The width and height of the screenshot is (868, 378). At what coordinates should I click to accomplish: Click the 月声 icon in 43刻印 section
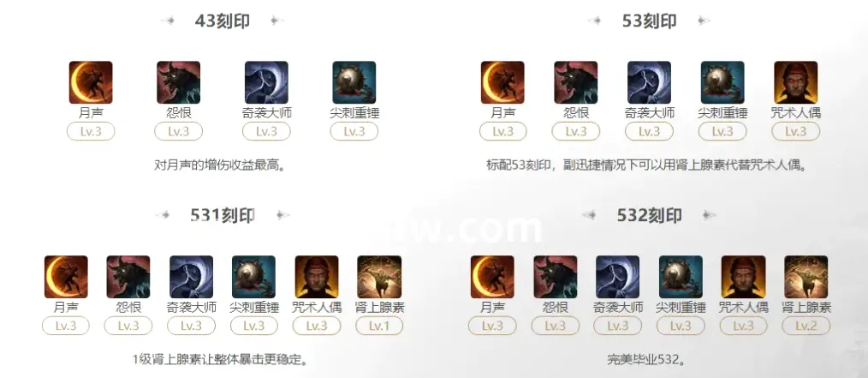coord(91,82)
